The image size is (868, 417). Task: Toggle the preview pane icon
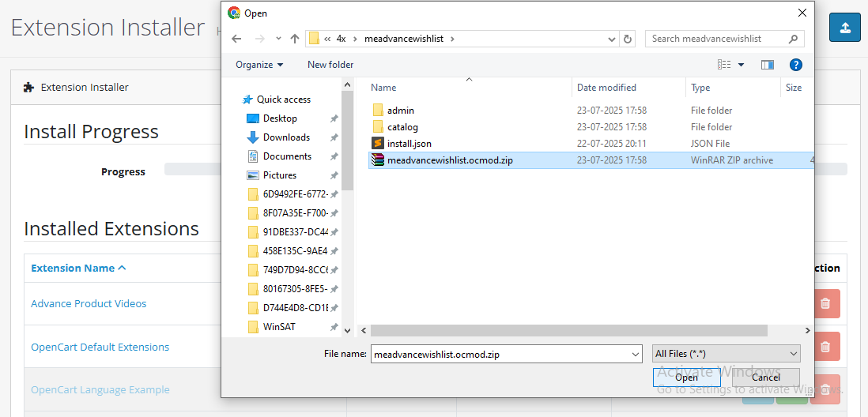(x=768, y=65)
